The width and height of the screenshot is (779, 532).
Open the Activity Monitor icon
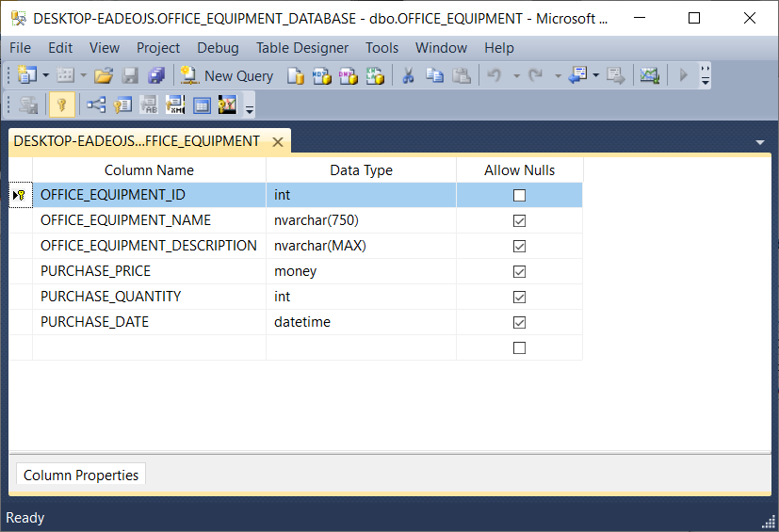(x=649, y=75)
